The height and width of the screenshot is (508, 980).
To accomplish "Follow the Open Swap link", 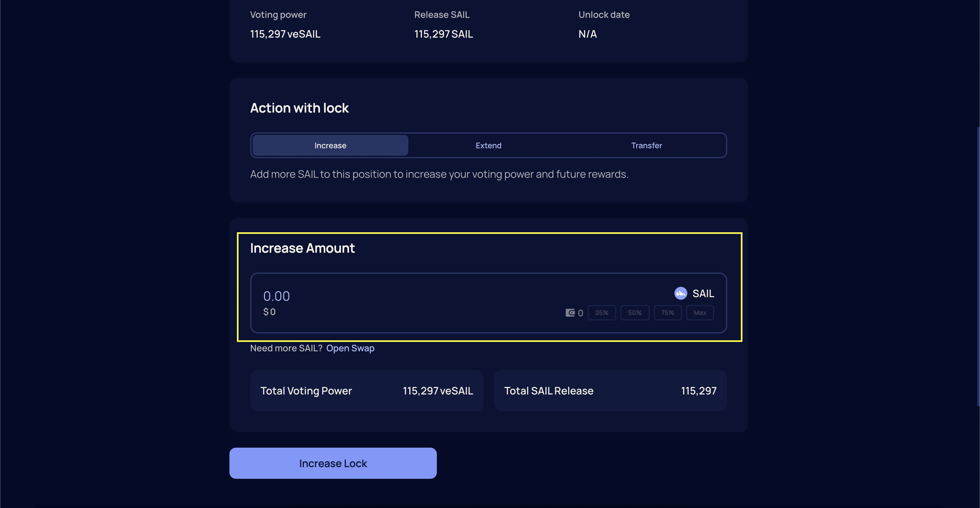I will [350, 348].
